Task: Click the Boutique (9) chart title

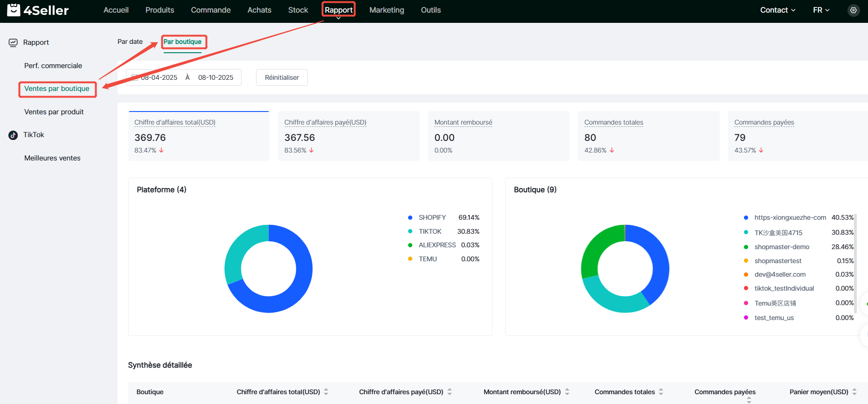Action: coord(535,190)
